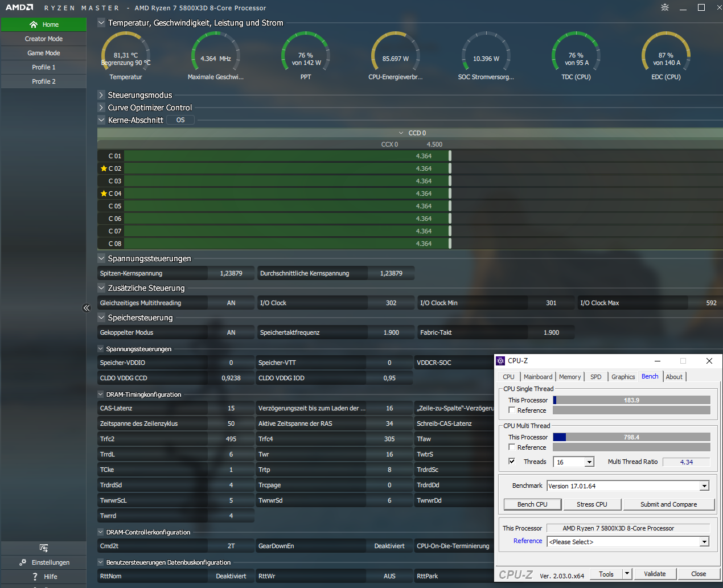Viewport: 723px width, 588px height.
Task: Open the Tools dropdown arrow in CPU-Z
Action: (x=627, y=574)
